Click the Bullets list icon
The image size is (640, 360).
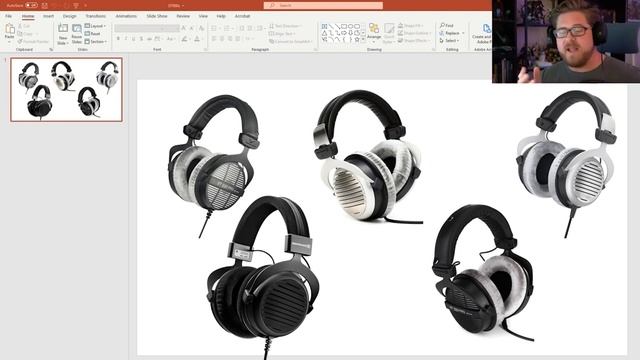(215, 28)
